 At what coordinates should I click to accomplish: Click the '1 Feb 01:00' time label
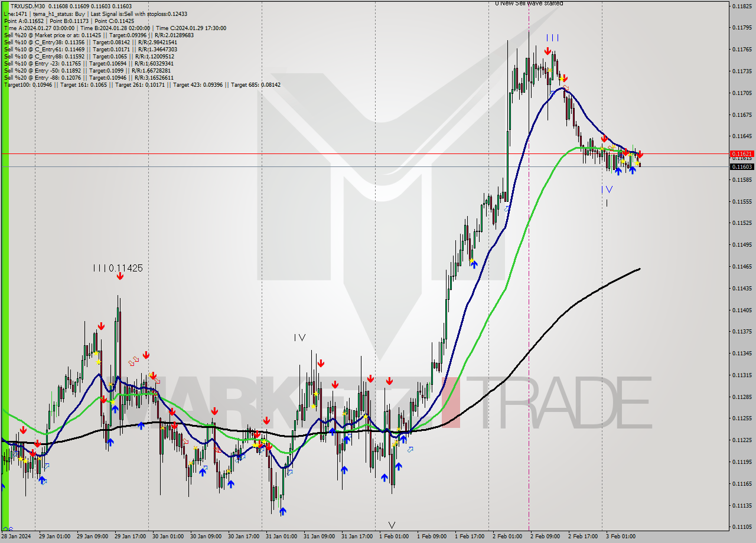pos(393,537)
